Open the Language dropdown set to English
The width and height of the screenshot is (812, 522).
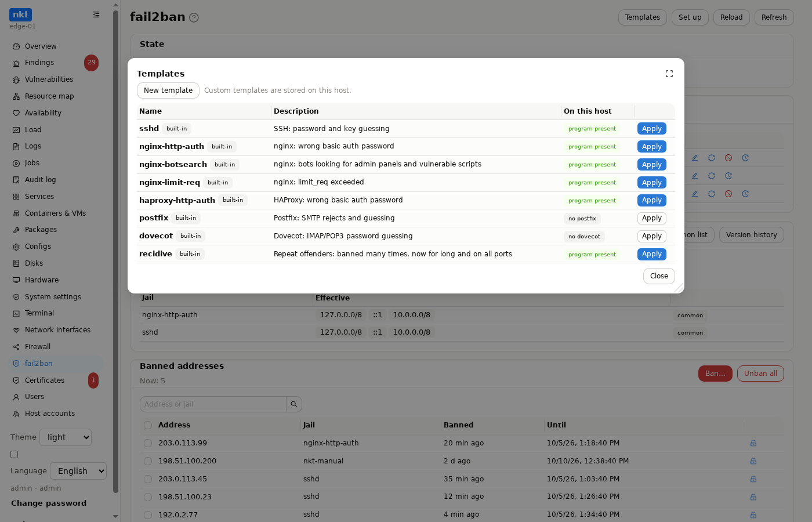coord(78,471)
